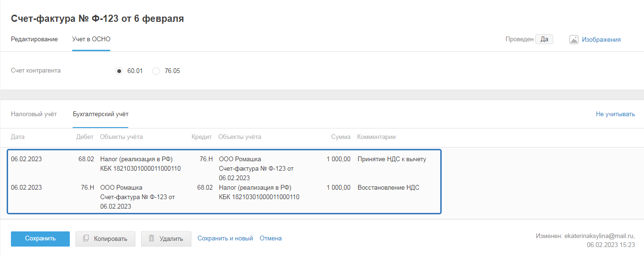Switch to Налоговый учёт tab
The height and width of the screenshot is (257, 644).
click(34, 114)
